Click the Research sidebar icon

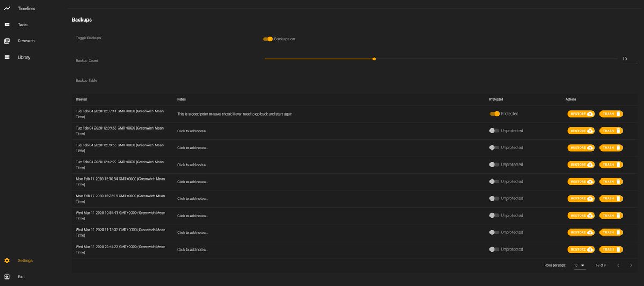[7, 41]
